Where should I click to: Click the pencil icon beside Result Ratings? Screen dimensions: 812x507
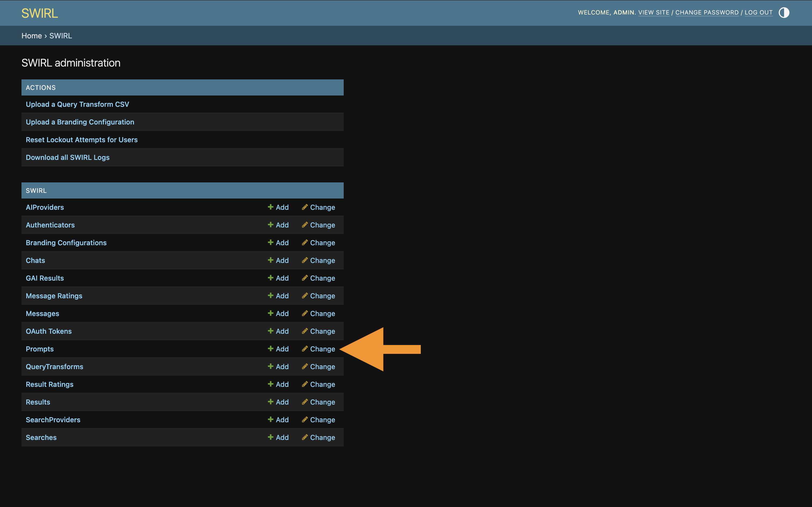(305, 384)
